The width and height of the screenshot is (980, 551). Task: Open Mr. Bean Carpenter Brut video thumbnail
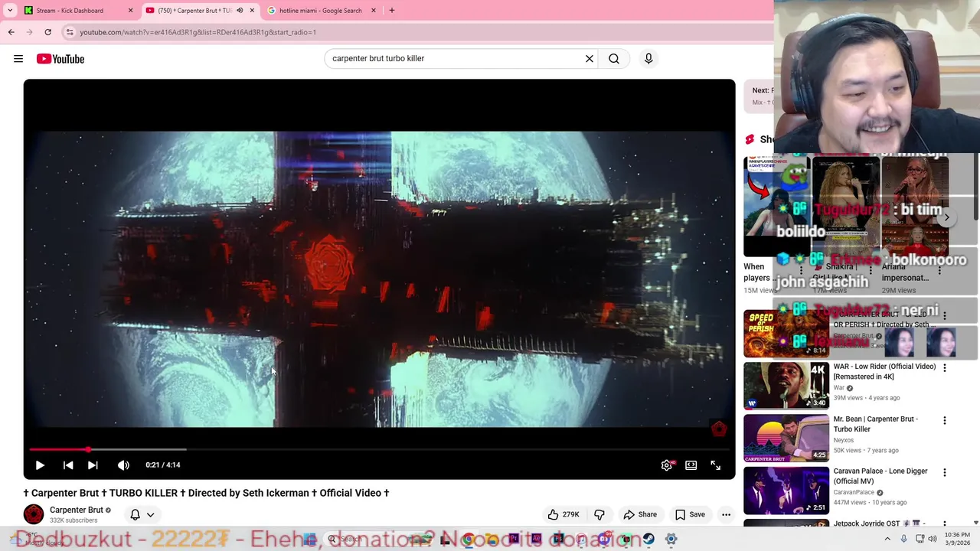point(786,439)
